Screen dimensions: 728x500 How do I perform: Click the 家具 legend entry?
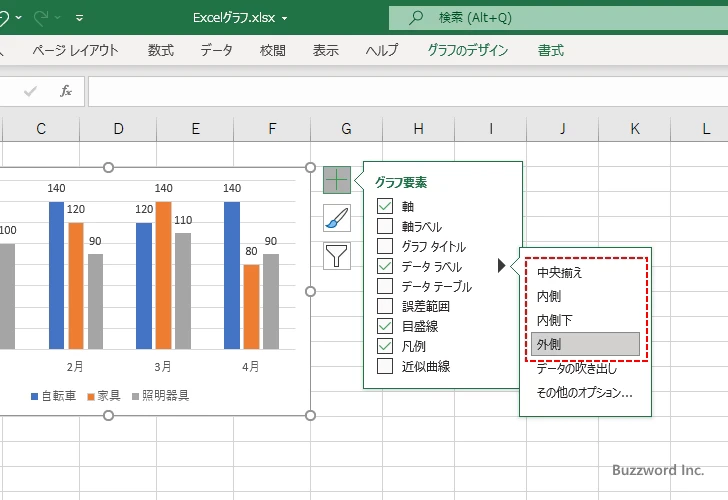[x=104, y=396]
